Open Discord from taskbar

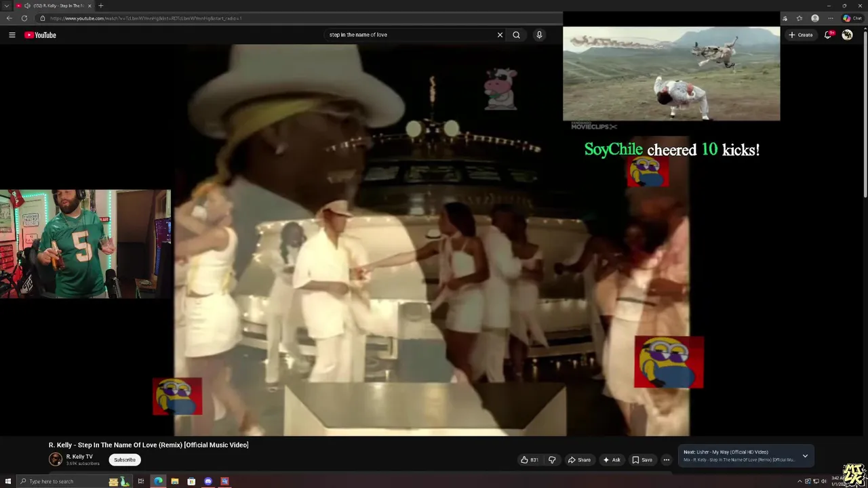coord(208,481)
